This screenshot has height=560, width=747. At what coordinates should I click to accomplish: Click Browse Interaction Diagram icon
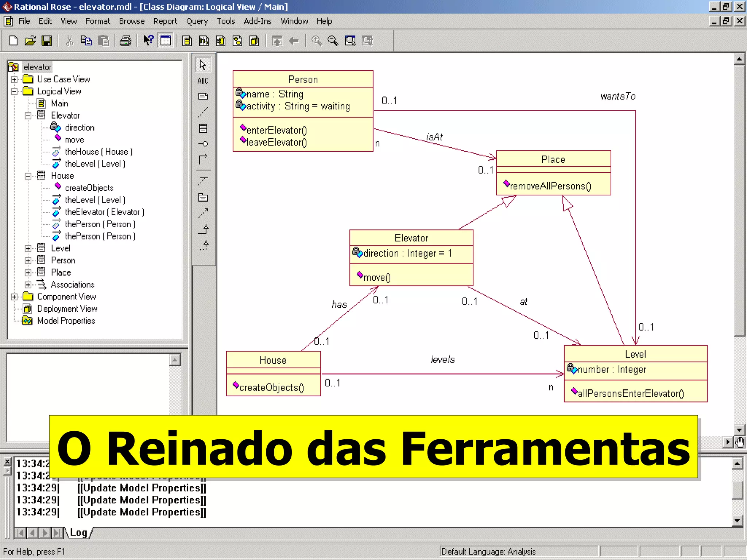pos(204,41)
